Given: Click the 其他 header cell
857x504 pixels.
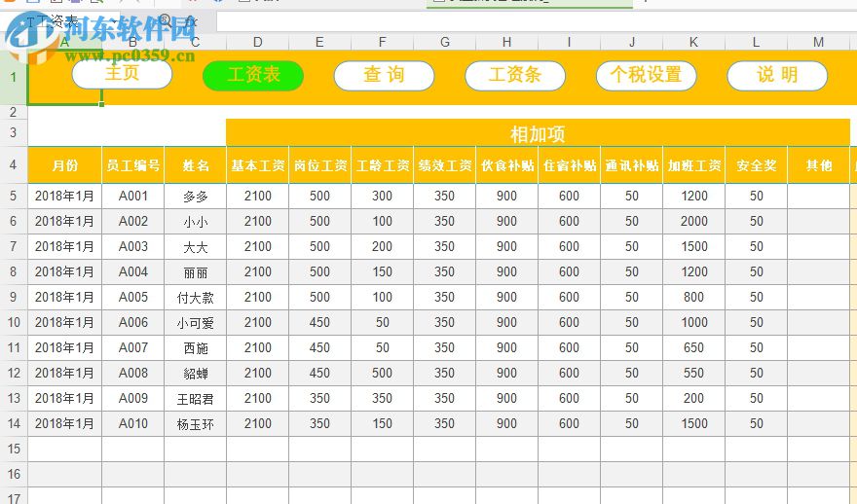Looking at the screenshot, I should coord(818,165).
